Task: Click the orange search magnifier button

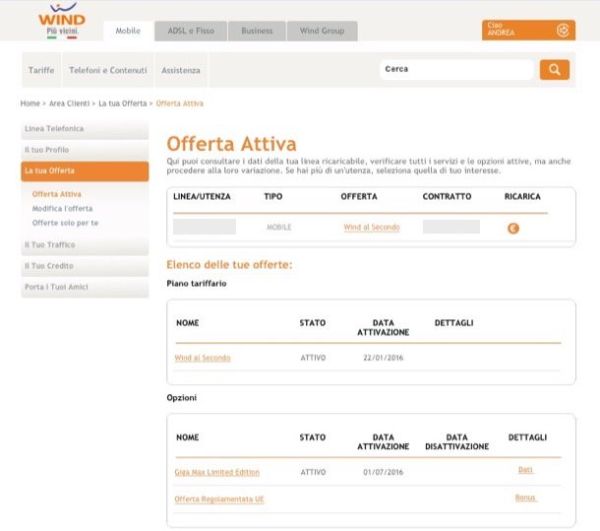Action: pyautogui.click(x=554, y=70)
